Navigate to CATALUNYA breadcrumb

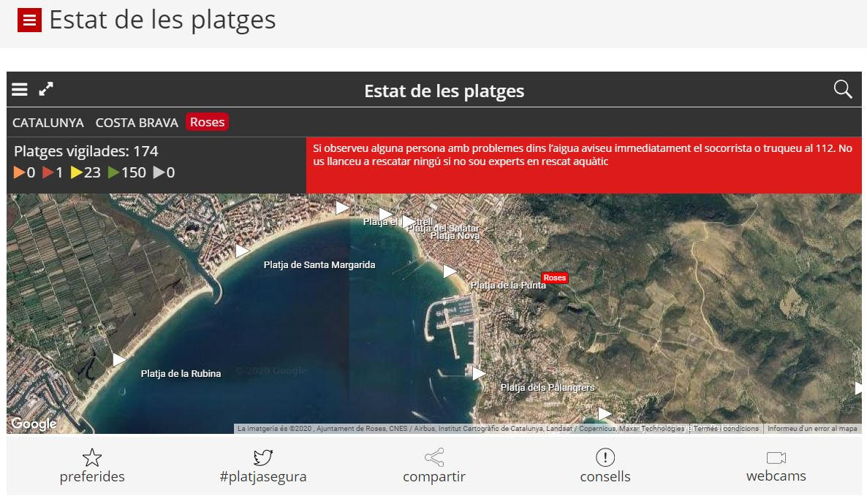point(48,122)
